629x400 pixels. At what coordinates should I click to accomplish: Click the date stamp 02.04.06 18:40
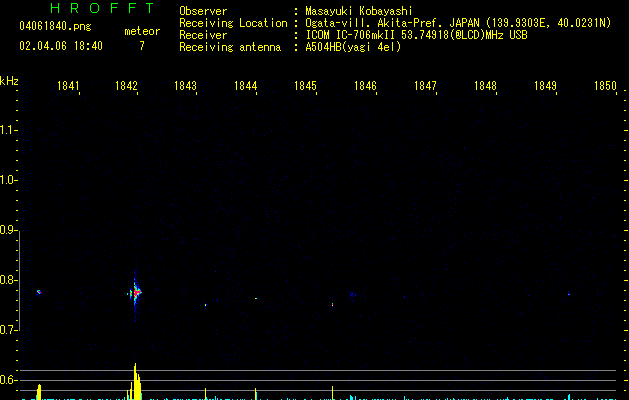[x=61, y=46]
